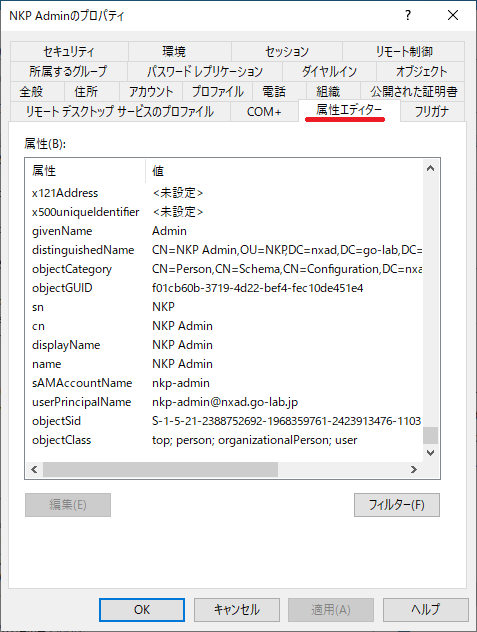The image size is (477, 632).
Task: Click the sAMAccountName value nkp-admin
Action: point(181,383)
